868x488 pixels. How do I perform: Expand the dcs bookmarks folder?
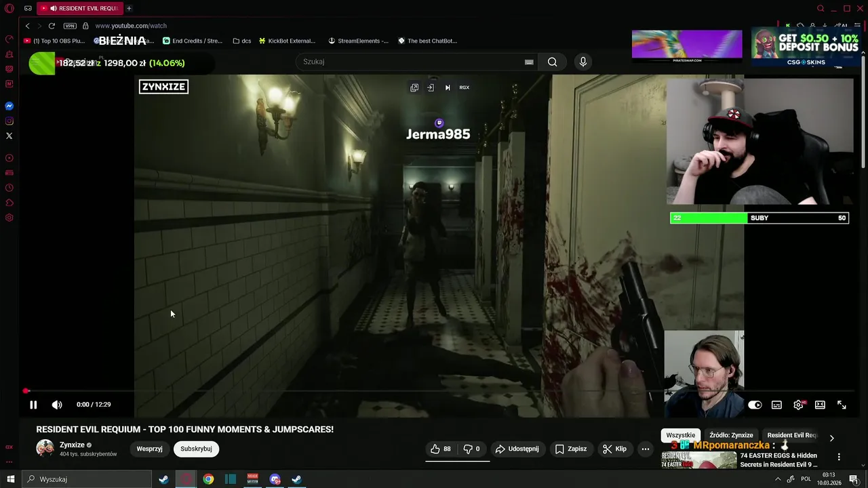[241, 41]
